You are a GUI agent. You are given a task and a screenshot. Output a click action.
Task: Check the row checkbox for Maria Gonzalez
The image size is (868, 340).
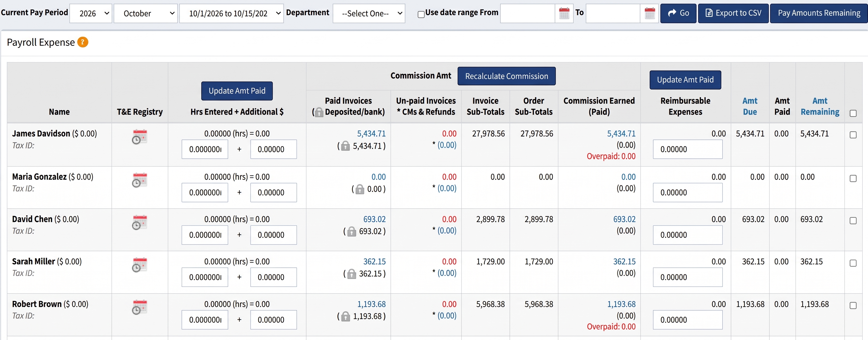click(853, 178)
